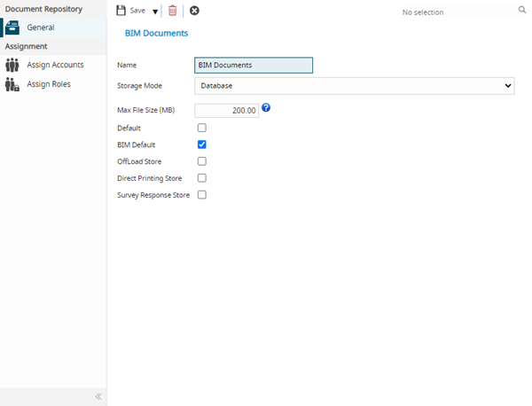The width and height of the screenshot is (532, 406).
Task: Click the delete trash can icon
Action: (172, 11)
